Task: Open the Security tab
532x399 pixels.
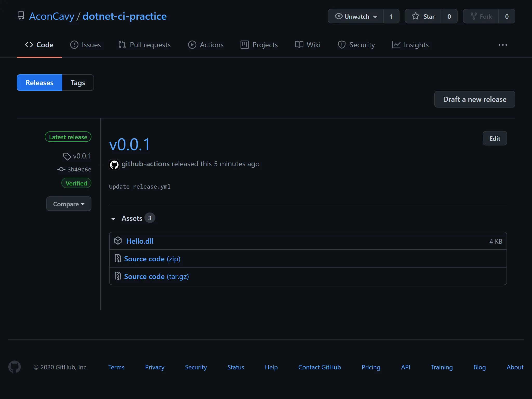Action: point(356,45)
